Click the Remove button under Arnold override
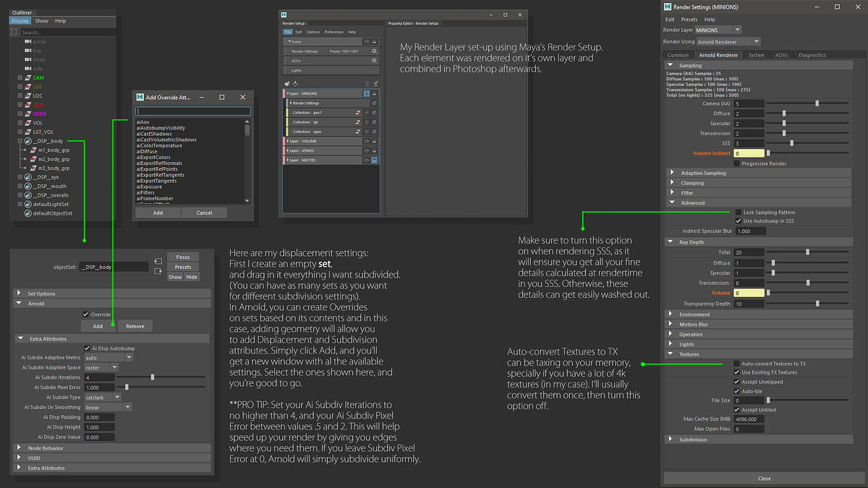Image resolution: width=868 pixels, height=488 pixels. click(135, 326)
